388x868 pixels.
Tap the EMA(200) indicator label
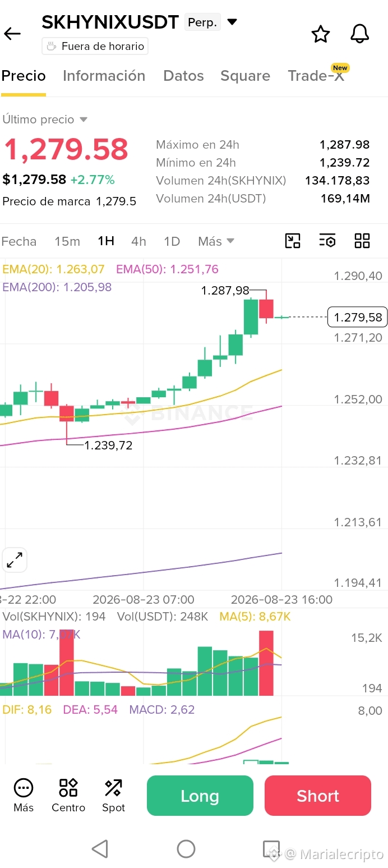click(x=57, y=287)
